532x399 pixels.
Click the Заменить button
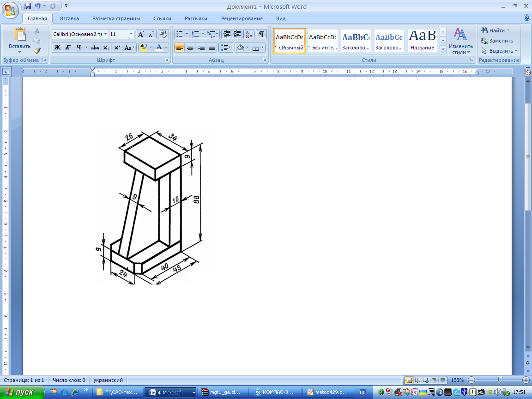(x=498, y=41)
